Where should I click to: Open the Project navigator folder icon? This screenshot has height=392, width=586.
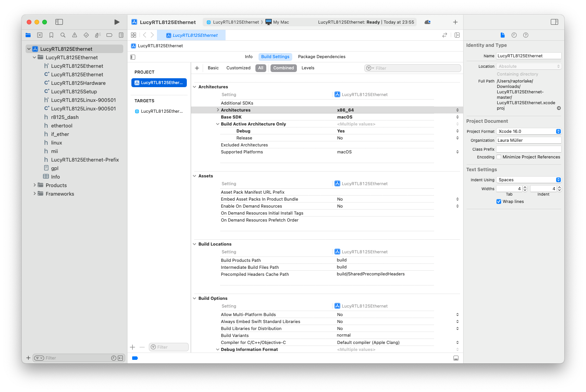pyautogui.click(x=28, y=35)
